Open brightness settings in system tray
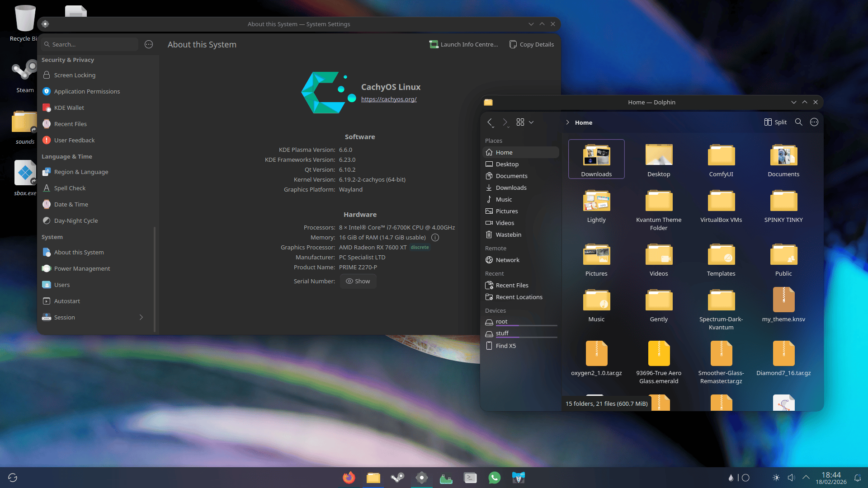 click(x=776, y=478)
